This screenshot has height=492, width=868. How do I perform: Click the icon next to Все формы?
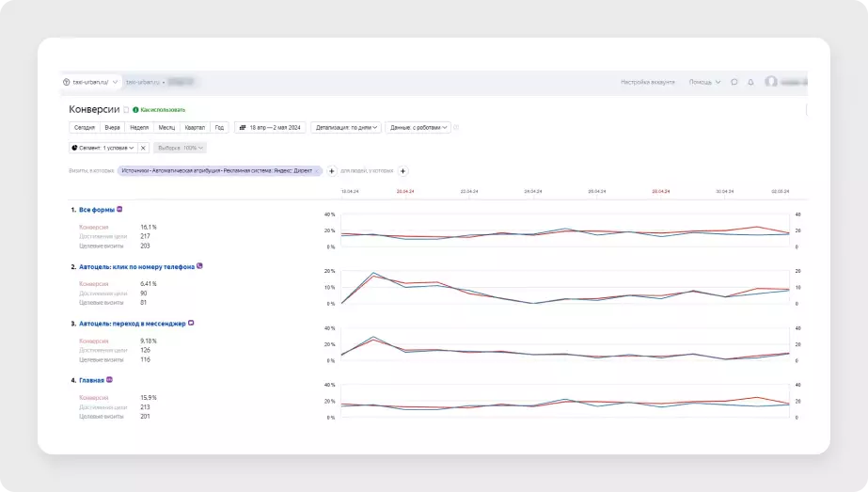click(119, 210)
